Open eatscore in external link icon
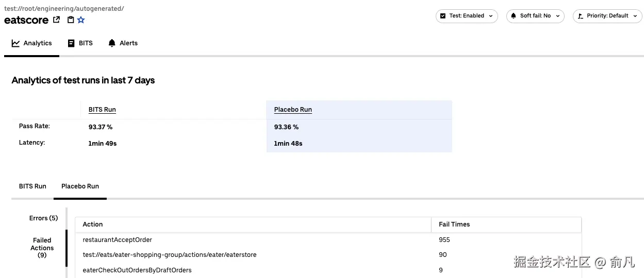 [57, 20]
